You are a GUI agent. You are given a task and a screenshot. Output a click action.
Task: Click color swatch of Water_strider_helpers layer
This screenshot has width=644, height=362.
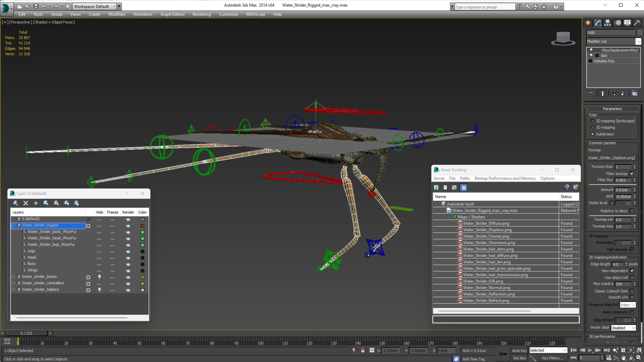[x=142, y=290]
